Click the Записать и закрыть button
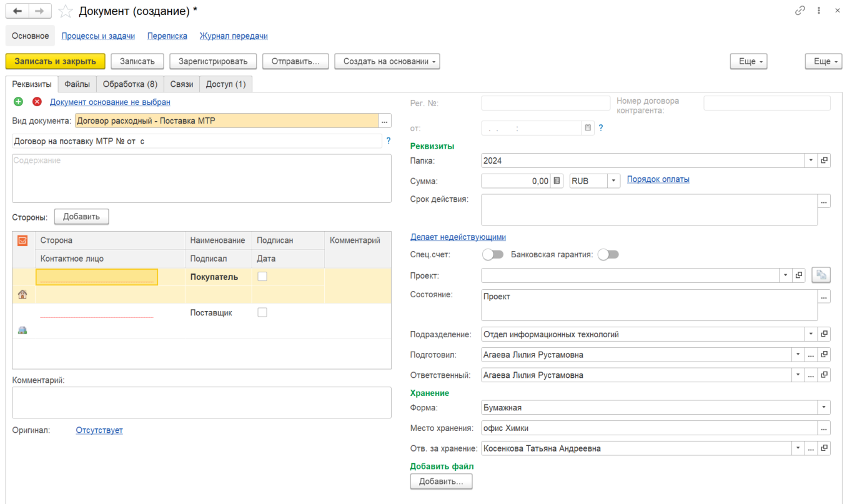847x504 pixels. [x=56, y=61]
